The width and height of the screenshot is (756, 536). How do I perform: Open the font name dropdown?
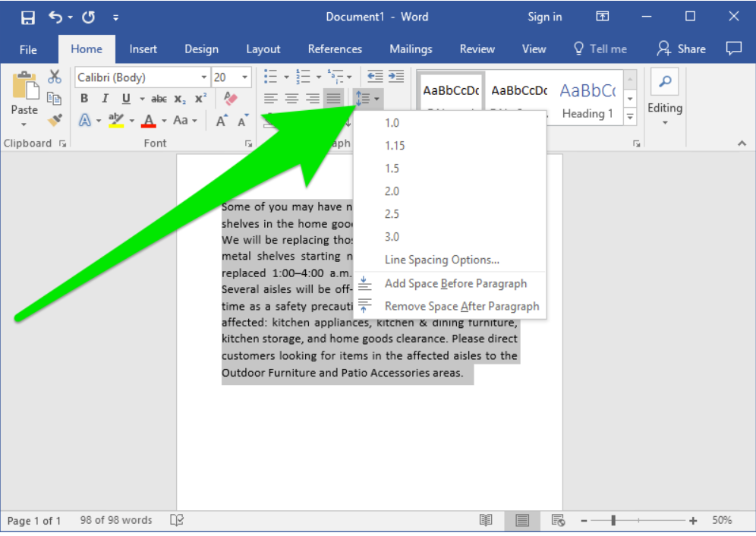203,77
